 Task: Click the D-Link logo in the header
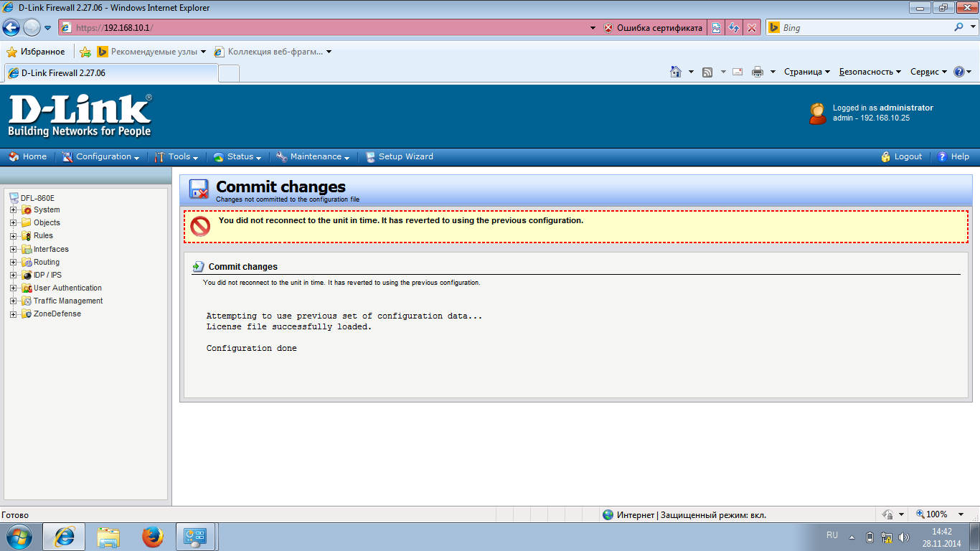point(80,115)
